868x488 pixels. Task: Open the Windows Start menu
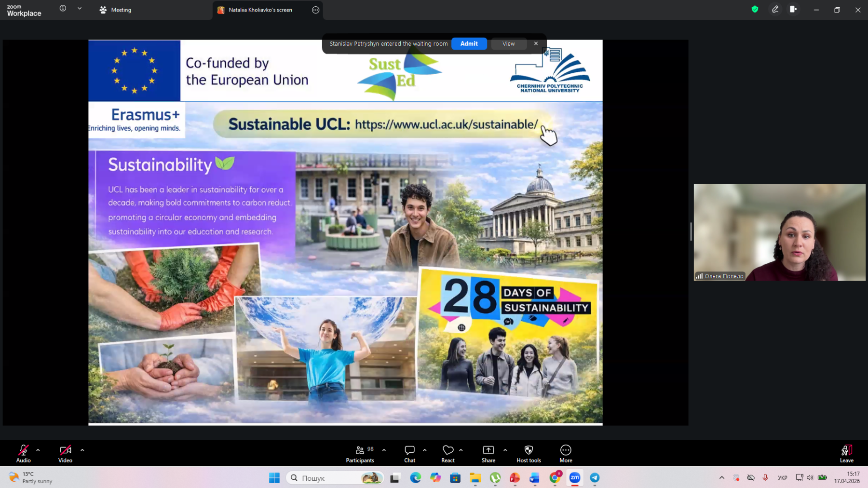(274, 478)
